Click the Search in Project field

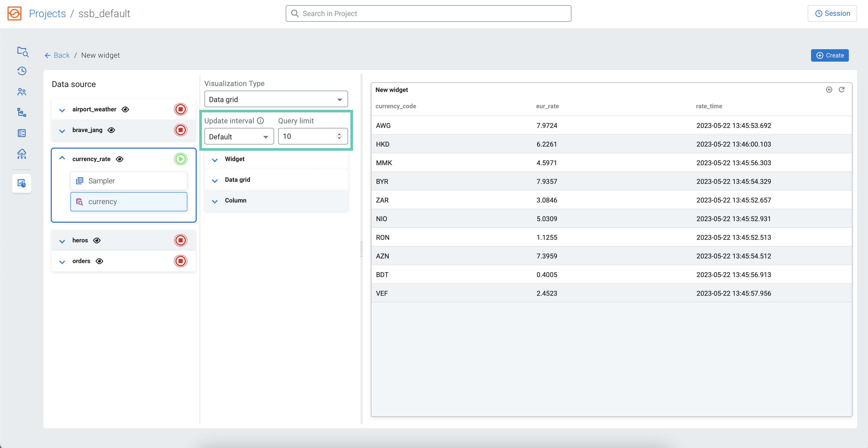click(x=428, y=13)
